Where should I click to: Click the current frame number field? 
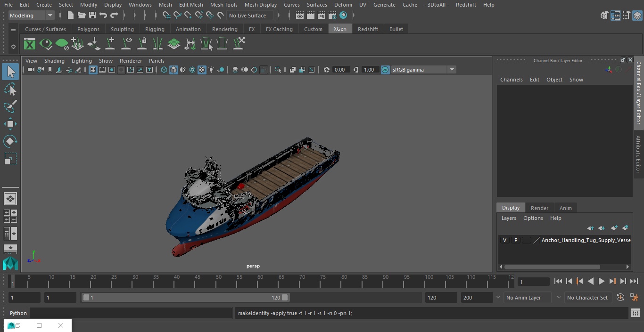[x=533, y=282]
